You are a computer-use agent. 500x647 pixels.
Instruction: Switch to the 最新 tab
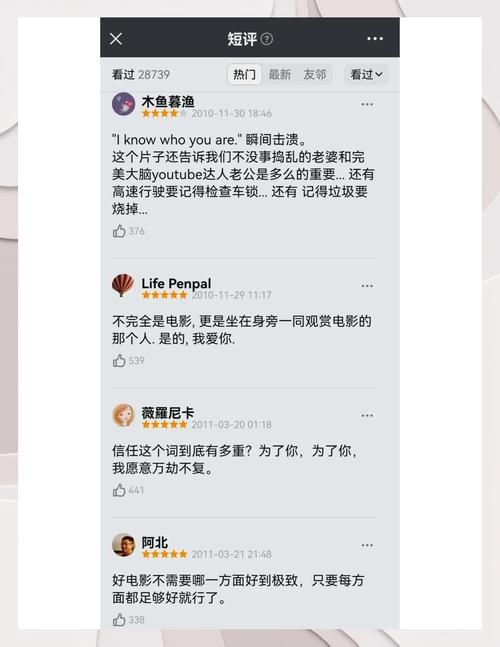[x=280, y=75]
